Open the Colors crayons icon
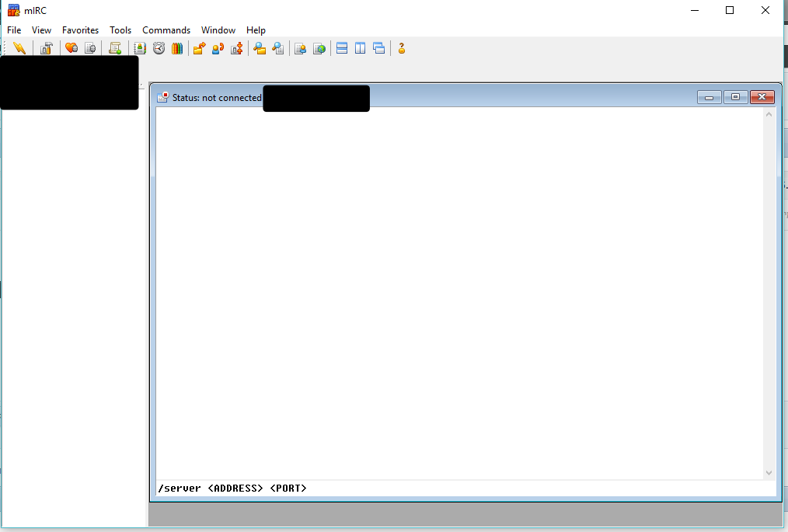This screenshot has width=788, height=532. 177,48
